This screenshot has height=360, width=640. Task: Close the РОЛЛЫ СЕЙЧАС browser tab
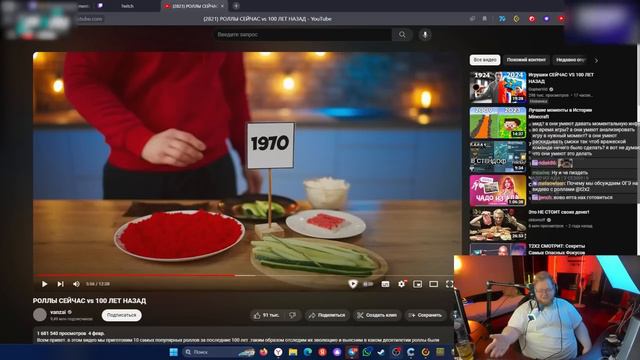(x=222, y=6)
